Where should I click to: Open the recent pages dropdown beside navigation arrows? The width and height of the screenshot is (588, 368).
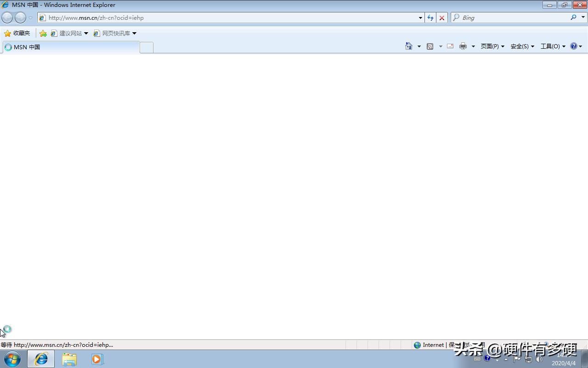point(31,18)
